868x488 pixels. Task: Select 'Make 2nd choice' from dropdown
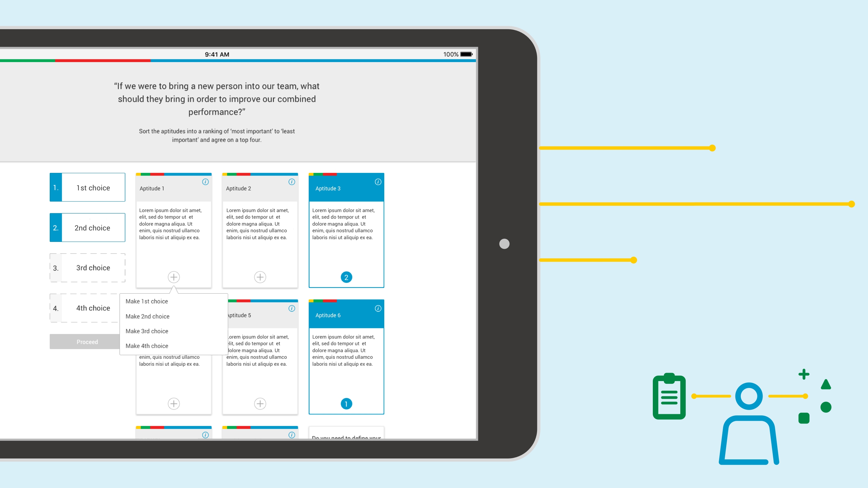(x=148, y=316)
